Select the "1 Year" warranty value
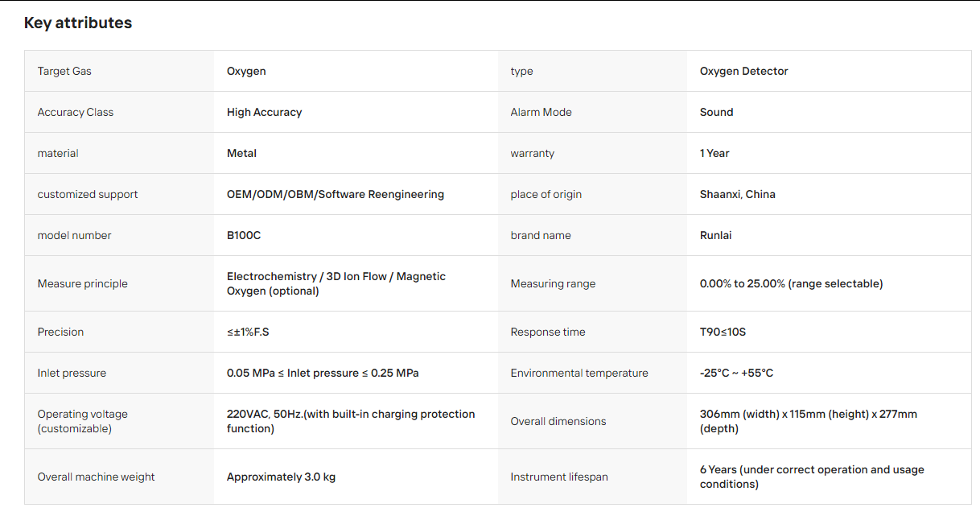980x512 pixels. coord(715,153)
